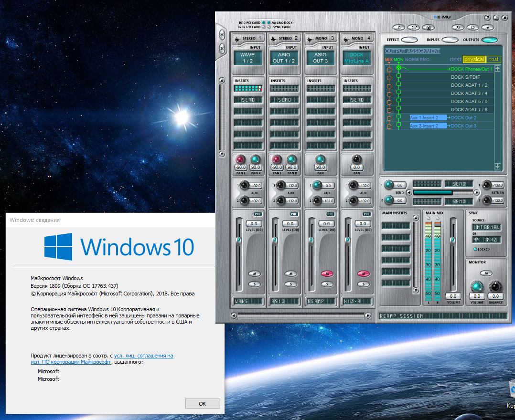
Task: Select the host destination button
Action: coord(494,59)
